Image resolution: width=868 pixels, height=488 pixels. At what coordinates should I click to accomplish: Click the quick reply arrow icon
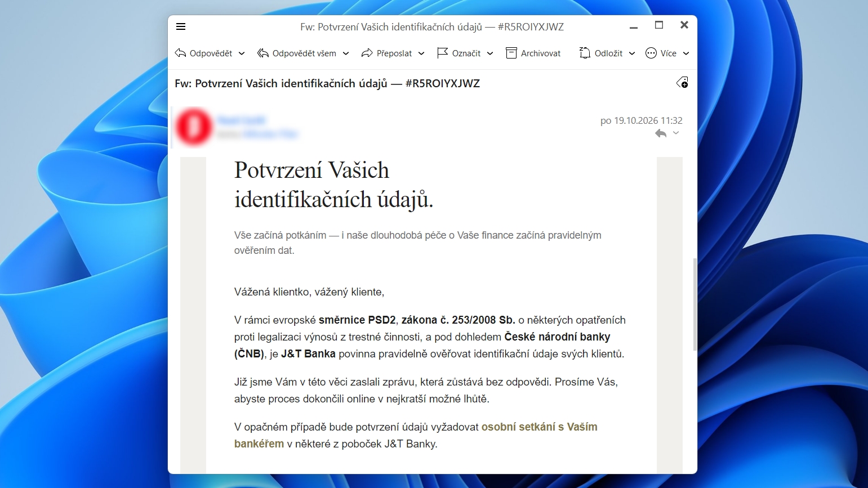coord(661,133)
